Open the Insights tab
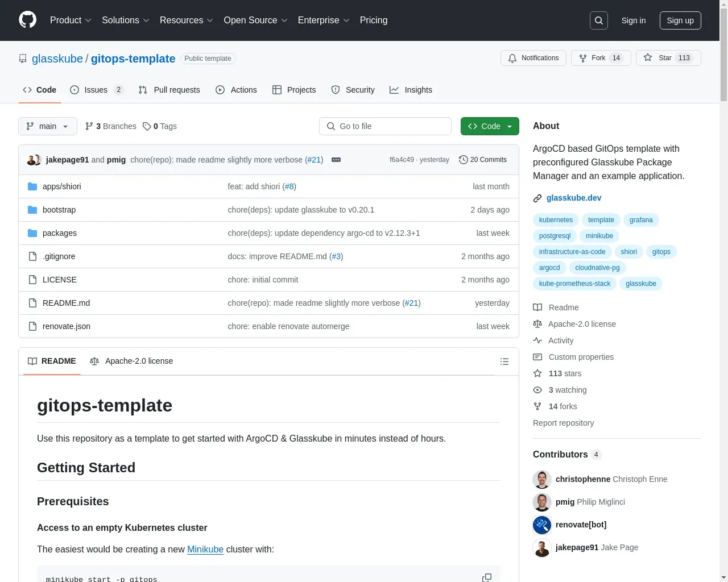Viewport: 728px width, 582px height. [411, 90]
